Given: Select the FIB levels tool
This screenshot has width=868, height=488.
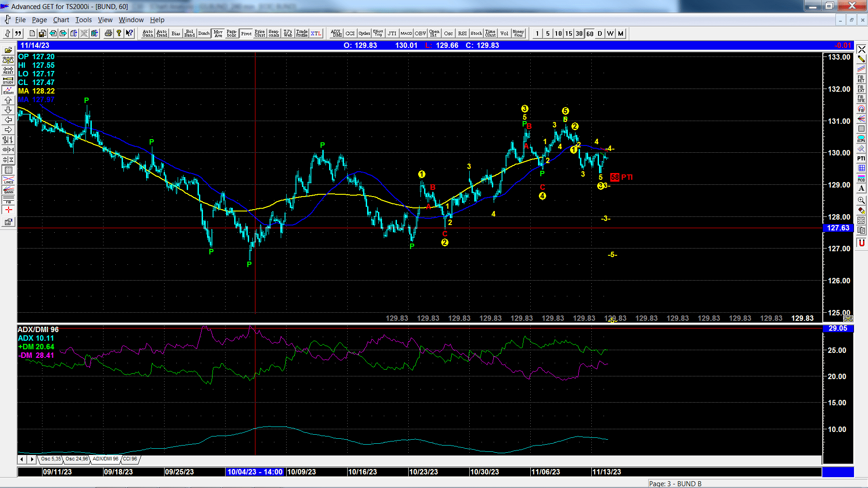Looking at the screenshot, I should 8,200.
